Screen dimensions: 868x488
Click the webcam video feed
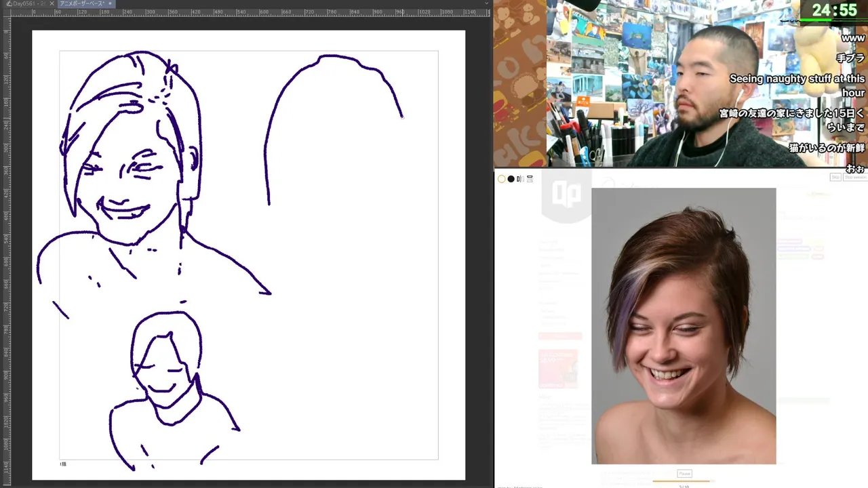tap(681, 83)
